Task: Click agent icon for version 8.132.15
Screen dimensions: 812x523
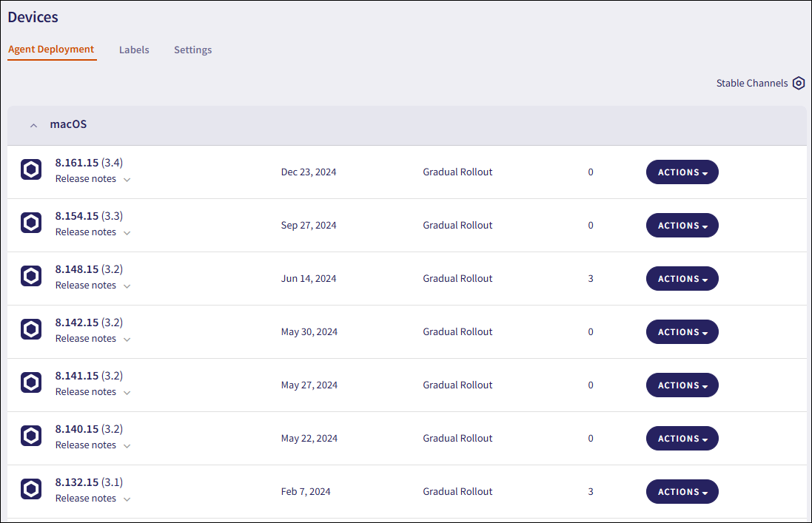Action: click(31, 489)
